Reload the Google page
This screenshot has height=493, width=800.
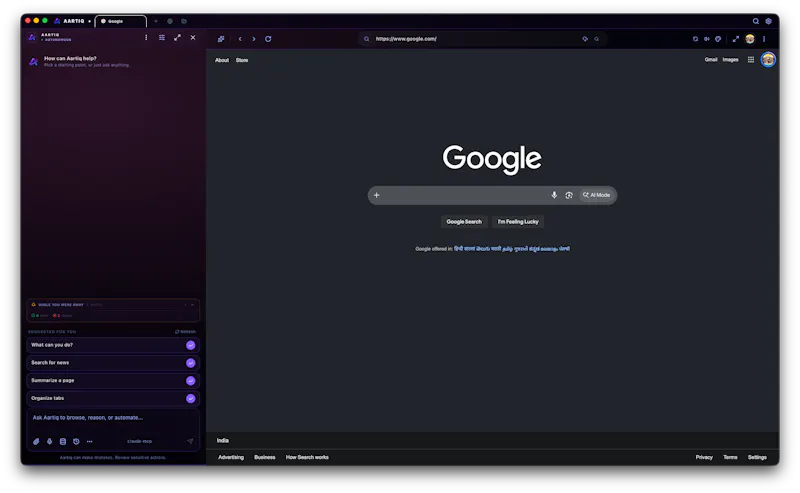click(268, 39)
